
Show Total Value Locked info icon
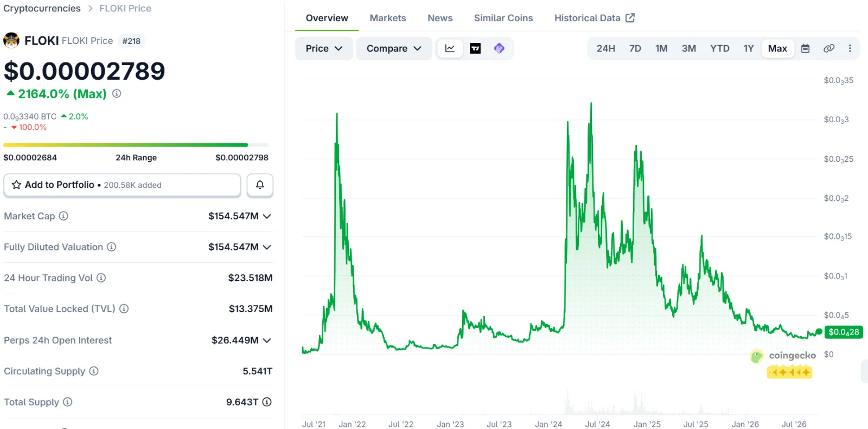(x=124, y=309)
